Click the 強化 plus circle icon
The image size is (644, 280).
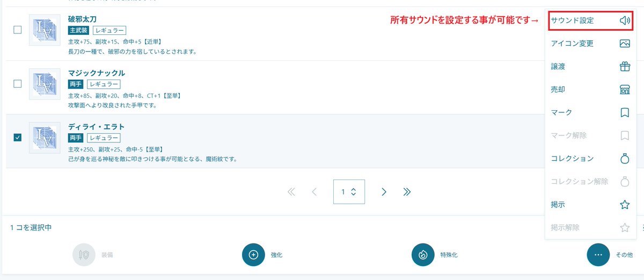tap(254, 255)
